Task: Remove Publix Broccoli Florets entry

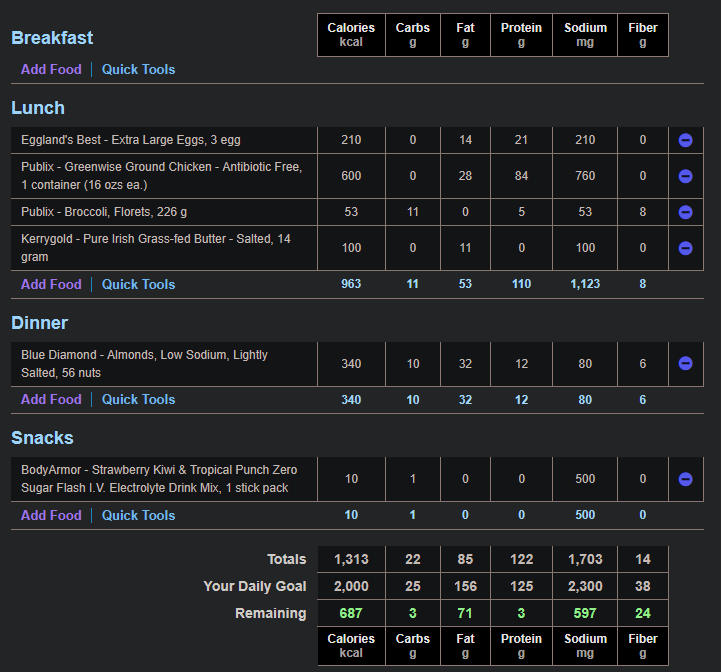Action: click(x=685, y=212)
